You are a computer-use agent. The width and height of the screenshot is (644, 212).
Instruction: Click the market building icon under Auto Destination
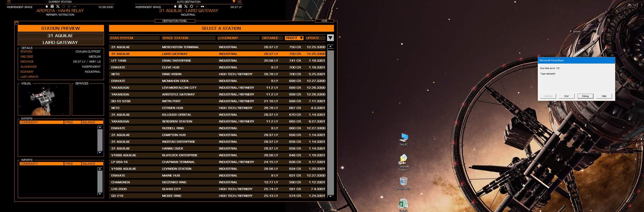(x=180, y=6)
